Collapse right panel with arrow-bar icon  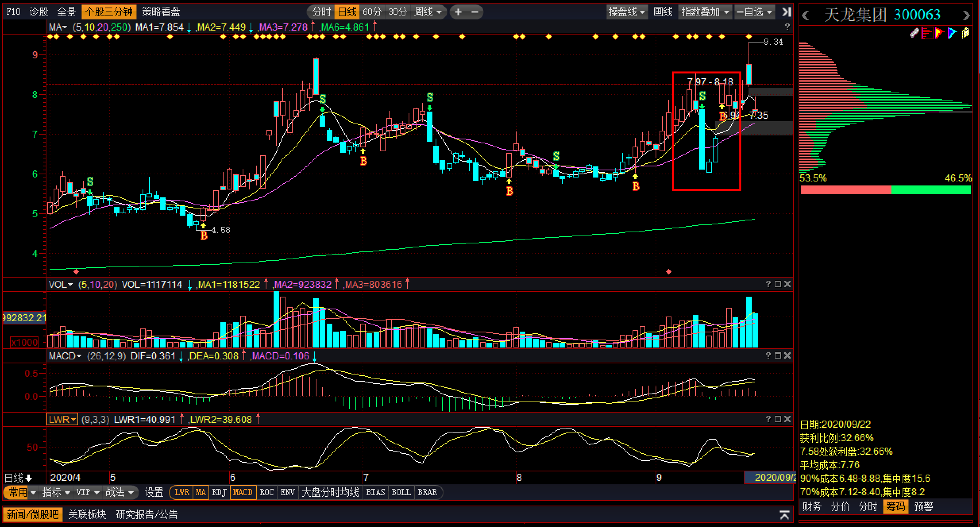click(x=786, y=12)
